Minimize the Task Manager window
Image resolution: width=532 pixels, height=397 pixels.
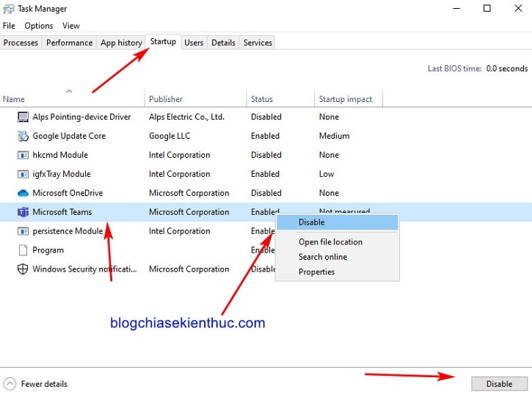point(456,9)
